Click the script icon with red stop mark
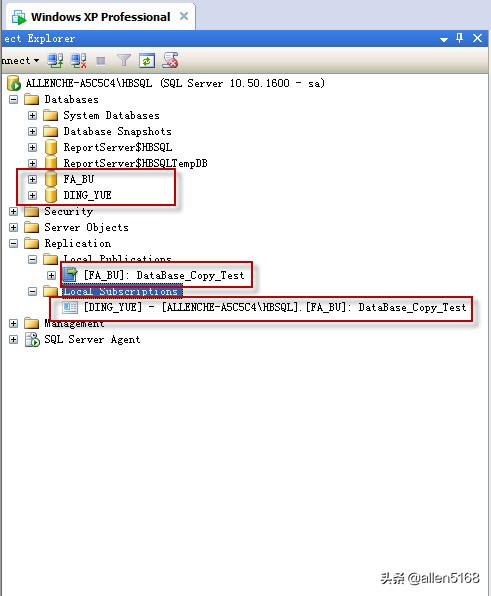 (x=170, y=60)
